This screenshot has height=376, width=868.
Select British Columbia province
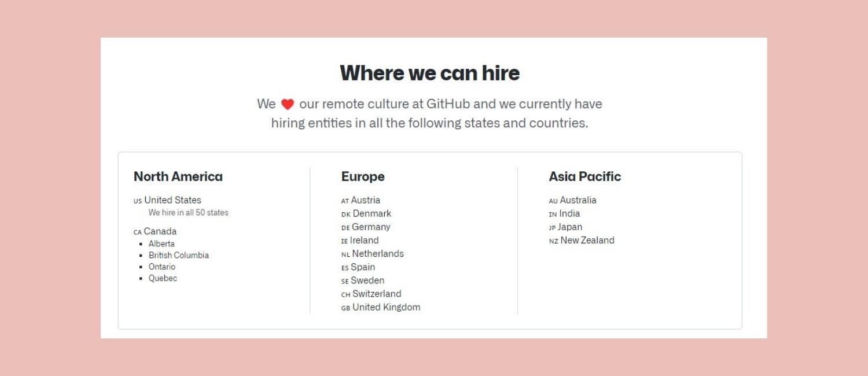coord(179,255)
